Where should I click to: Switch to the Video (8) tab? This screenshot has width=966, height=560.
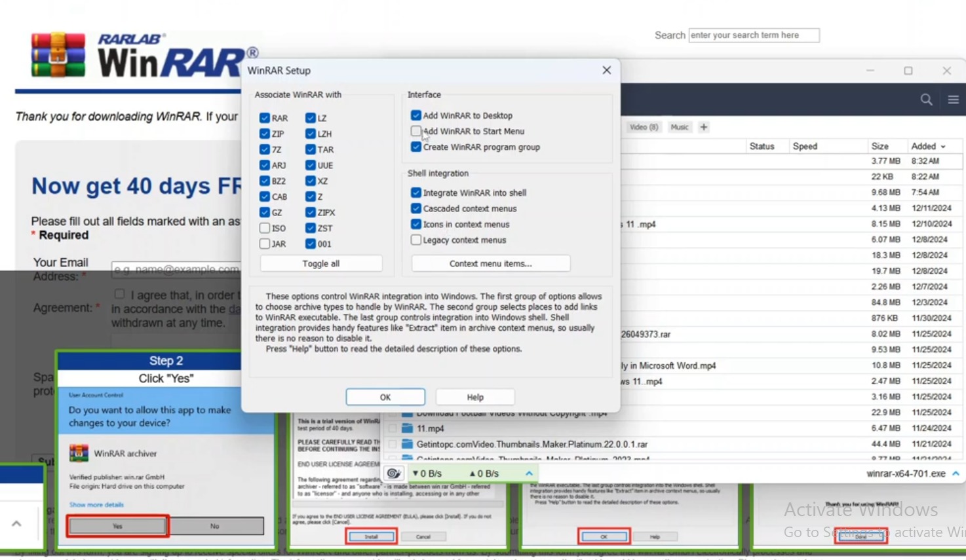pyautogui.click(x=644, y=127)
